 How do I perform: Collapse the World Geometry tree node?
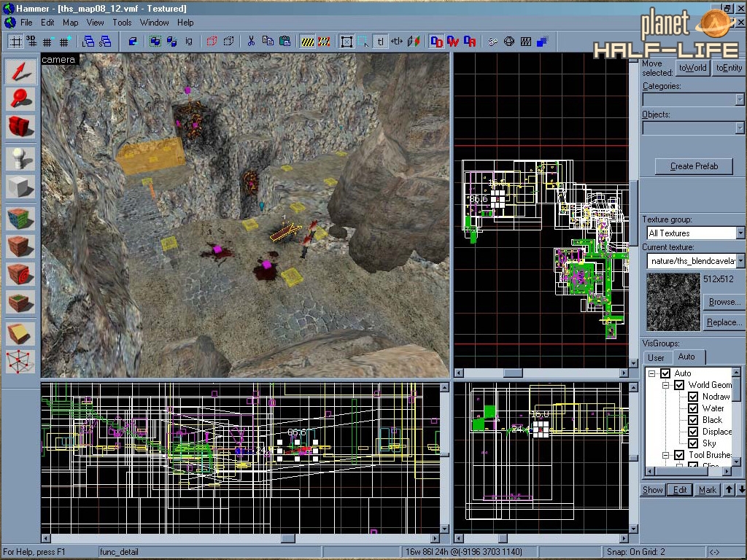point(665,385)
